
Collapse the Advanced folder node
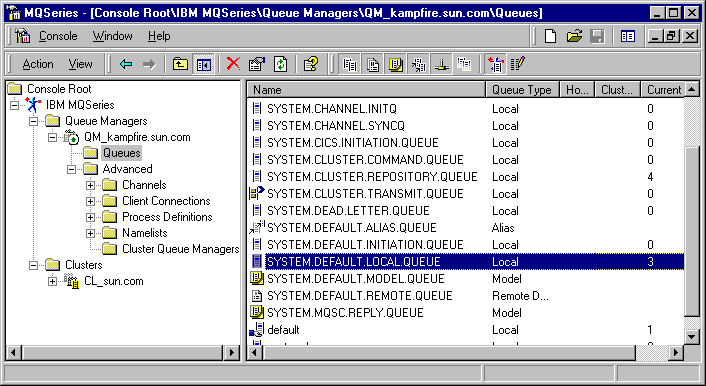pos(72,169)
